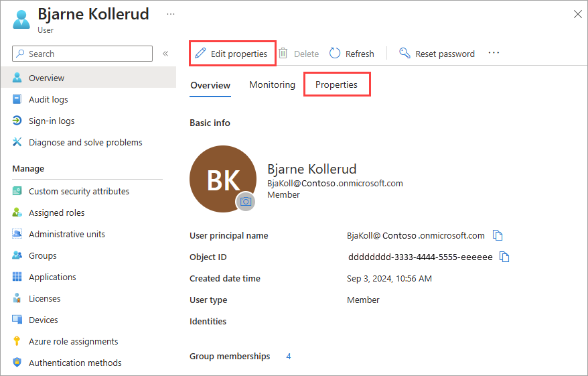This screenshot has width=588, height=376.
Task: Click the Refresh button label
Action: [360, 54]
